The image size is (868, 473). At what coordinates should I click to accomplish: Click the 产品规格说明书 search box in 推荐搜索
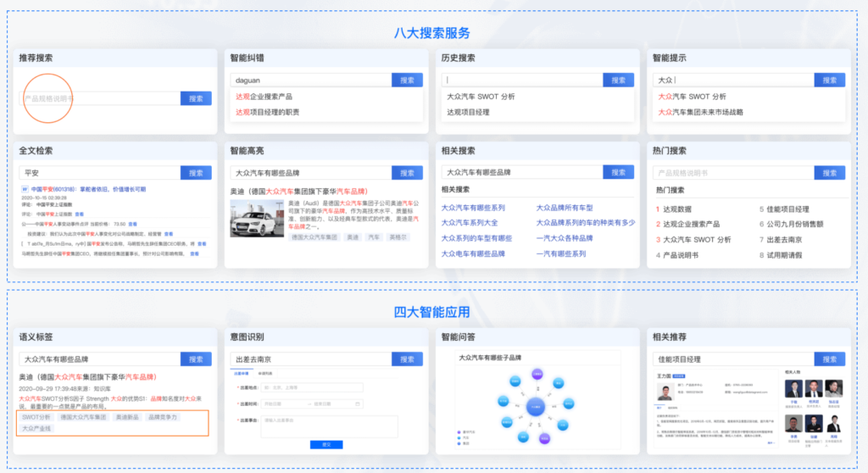pos(102,98)
